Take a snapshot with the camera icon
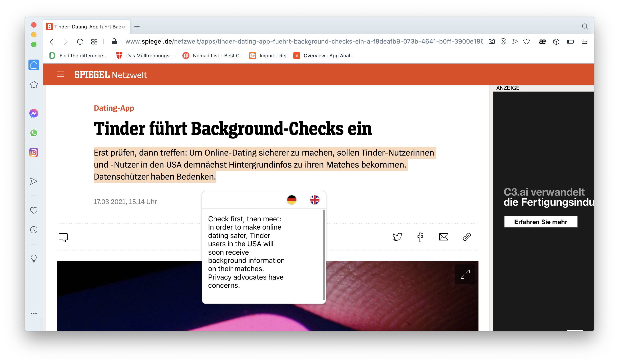This screenshot has height=364, width=619. (492, 42)
